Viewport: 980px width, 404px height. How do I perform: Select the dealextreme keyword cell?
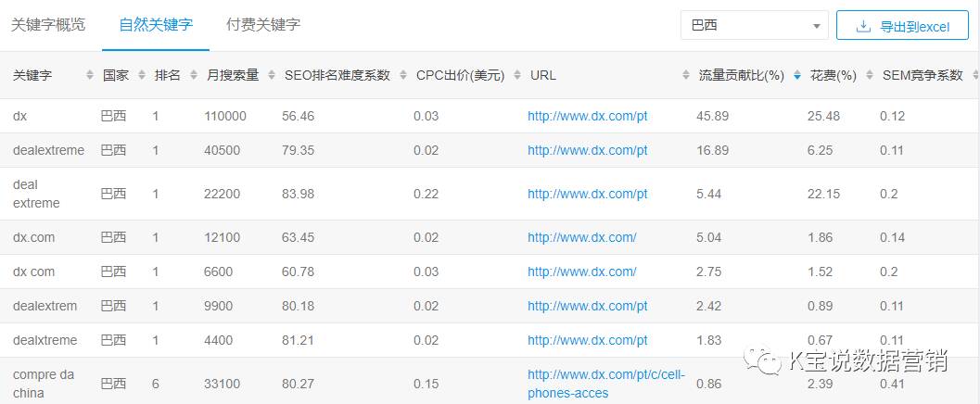click(48, 150)
